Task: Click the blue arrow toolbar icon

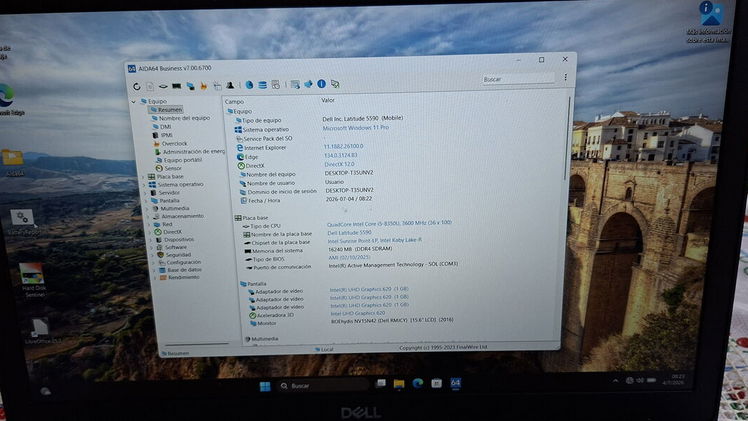Action: click(308, 84)
